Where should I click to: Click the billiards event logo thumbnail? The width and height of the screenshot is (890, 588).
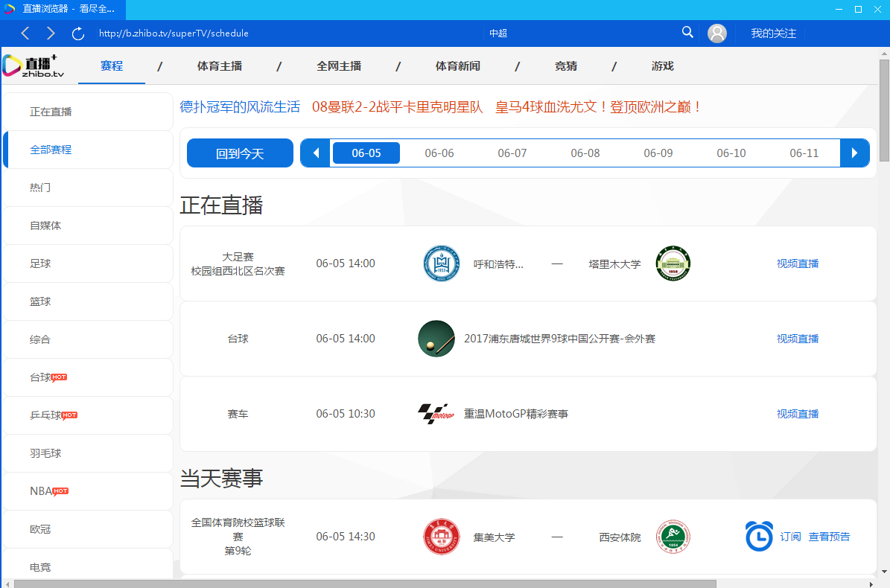tap(436, 338)
